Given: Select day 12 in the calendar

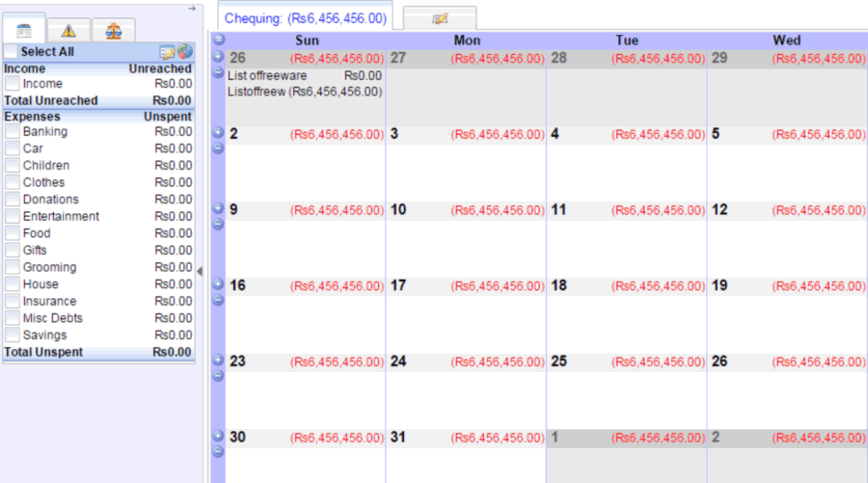Looking at the screenshot, I should (x=719, y=210).
